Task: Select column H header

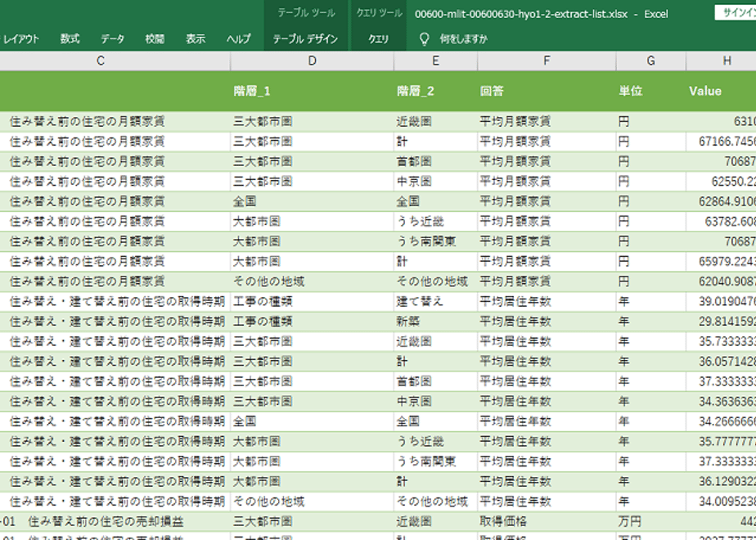Action: [x=722, y=61]
